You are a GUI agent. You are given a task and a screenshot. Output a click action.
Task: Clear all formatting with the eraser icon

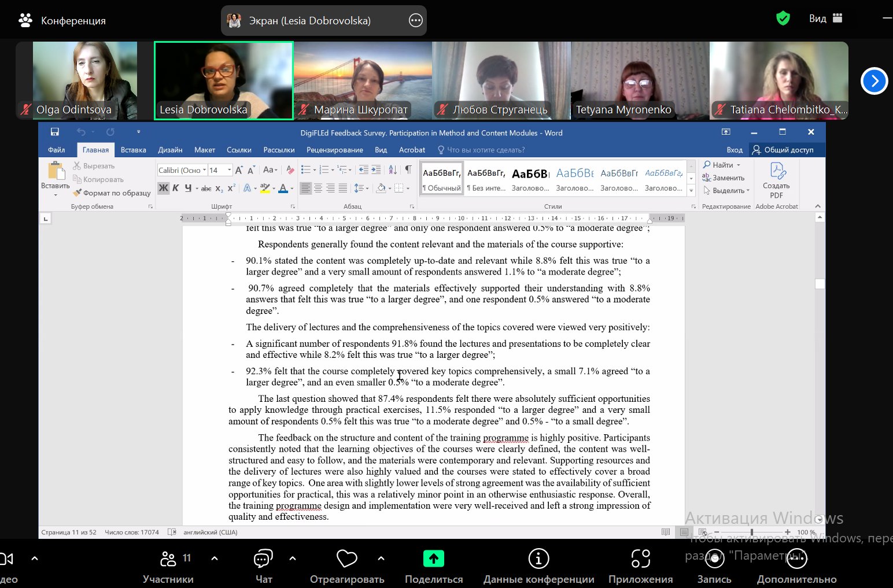[290, 170]
